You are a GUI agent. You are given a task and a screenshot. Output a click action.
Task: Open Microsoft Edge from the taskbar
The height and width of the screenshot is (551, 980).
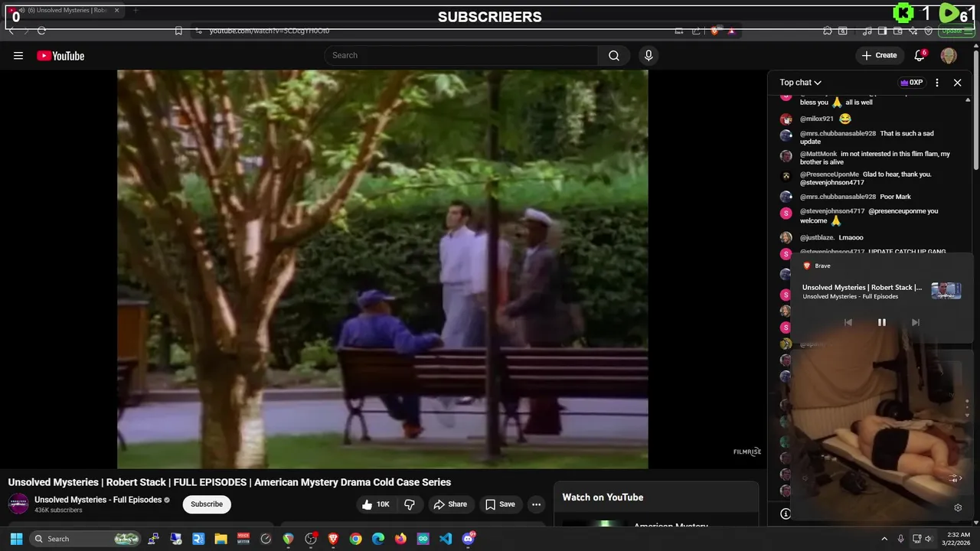pos(378,539)
